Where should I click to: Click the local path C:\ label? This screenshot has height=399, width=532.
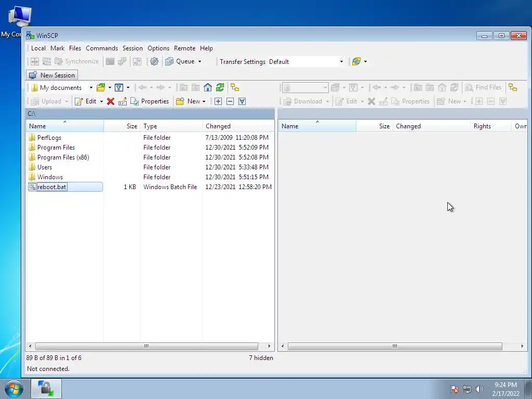pos(32,113)
